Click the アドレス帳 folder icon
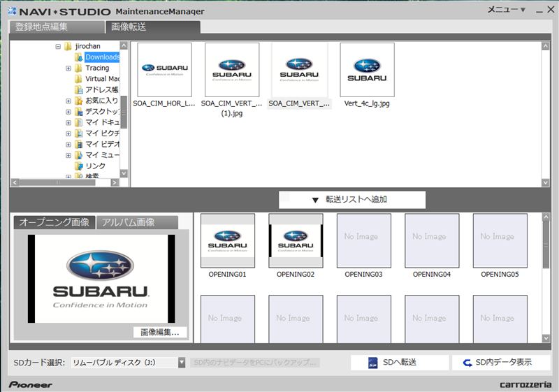Viewport: 559px width, 392px height. pos(78,90)
